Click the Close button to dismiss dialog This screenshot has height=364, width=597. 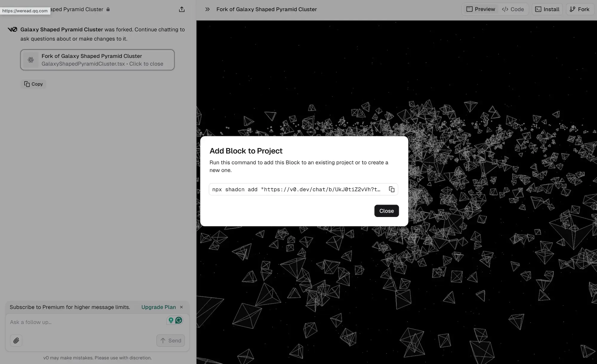[386, 211]
